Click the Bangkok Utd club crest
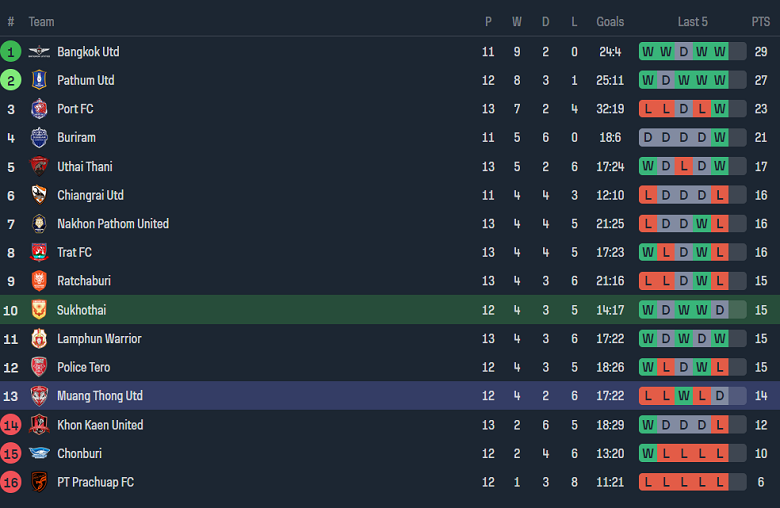 point(39,52)
